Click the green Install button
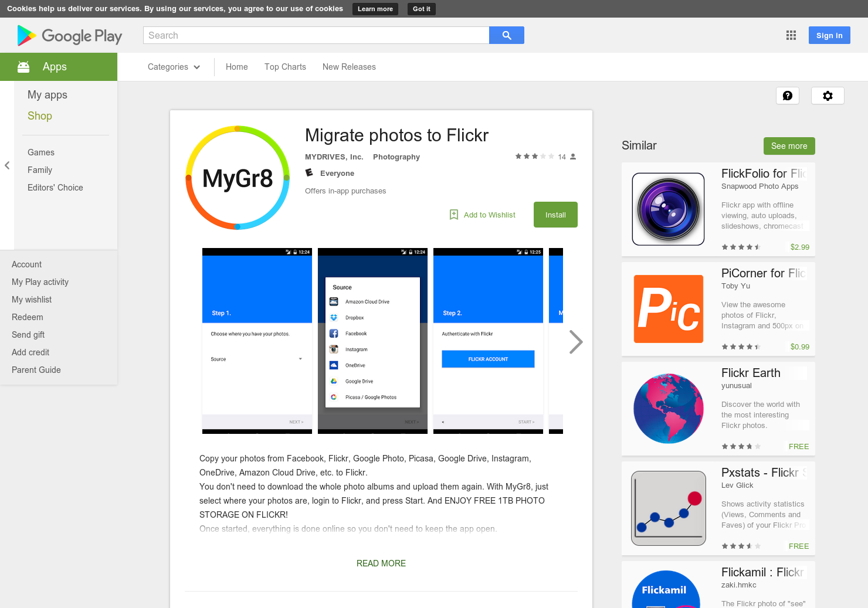The height and width of the screenshot is (608, 868). (555, 215)
